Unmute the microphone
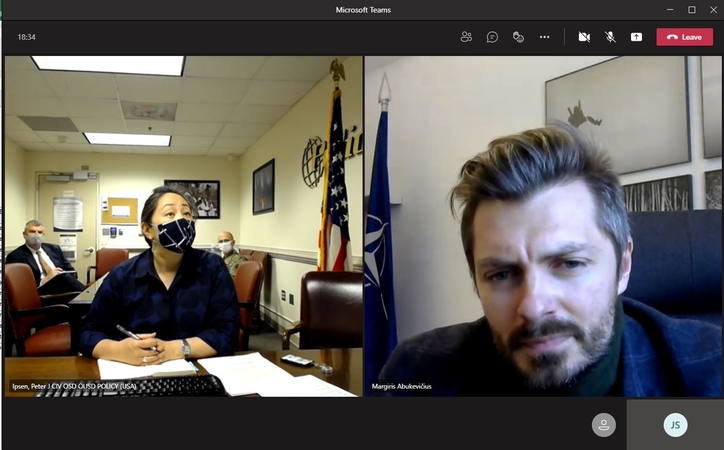 (610, 37)
